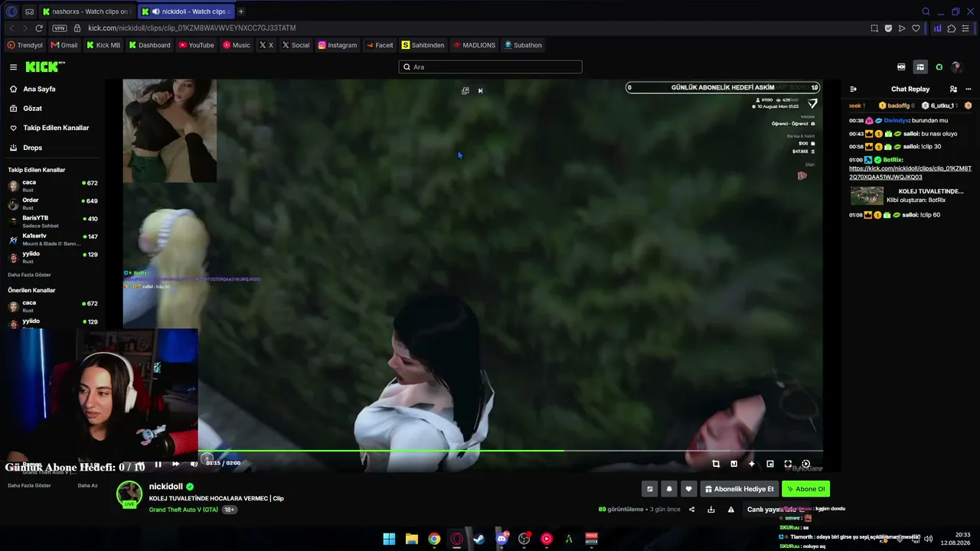Screen dimensions: 980x551
Task: Open the KOLEJ TUVALETİNDE clip thumbnail in chat
Action: pyautogui.click(x=867, y=196)
